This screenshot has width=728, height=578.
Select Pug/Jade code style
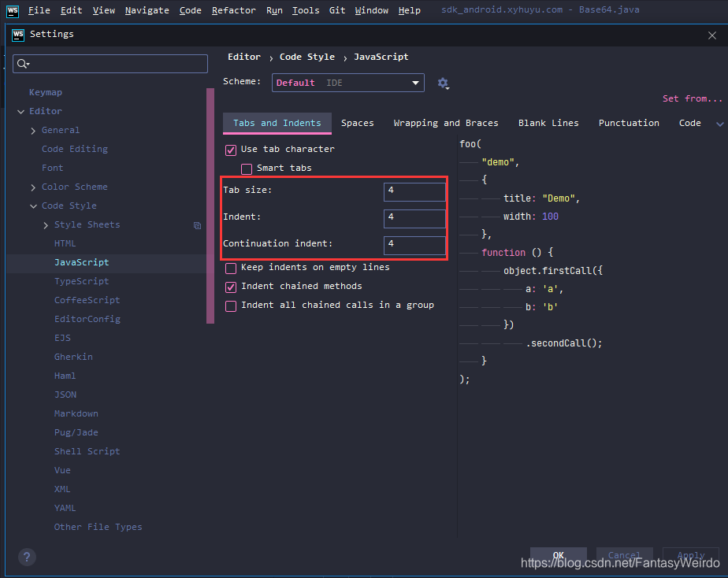tap(76, 432)
